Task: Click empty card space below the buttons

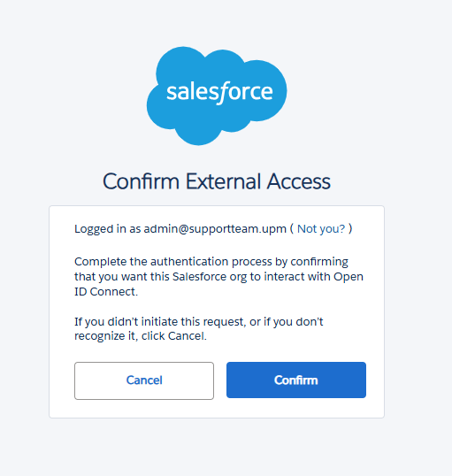Action: (x=217, y=409)
